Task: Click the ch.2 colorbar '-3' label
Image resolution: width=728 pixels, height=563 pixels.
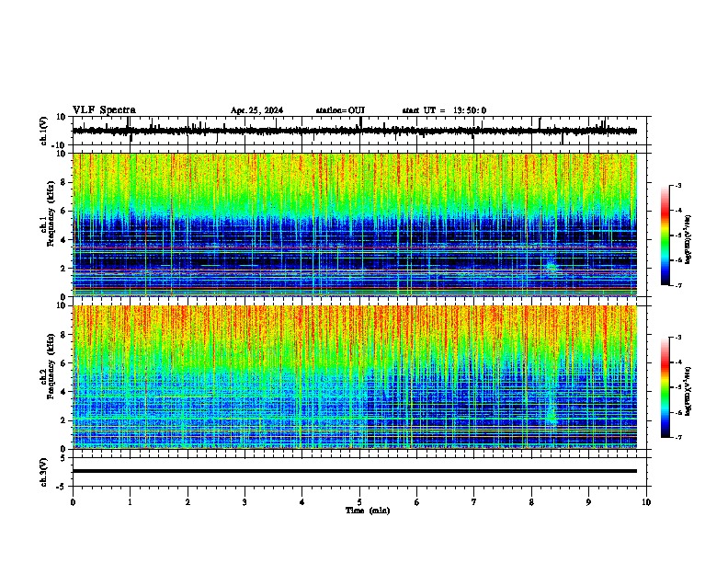Action: pos(677,338)
